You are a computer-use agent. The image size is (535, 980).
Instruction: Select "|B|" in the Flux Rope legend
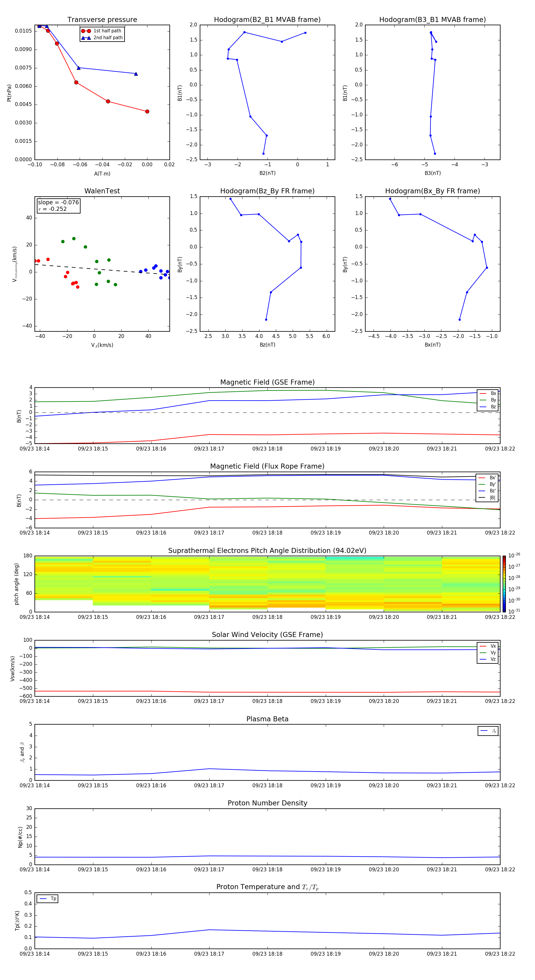(x=487, y=498)
